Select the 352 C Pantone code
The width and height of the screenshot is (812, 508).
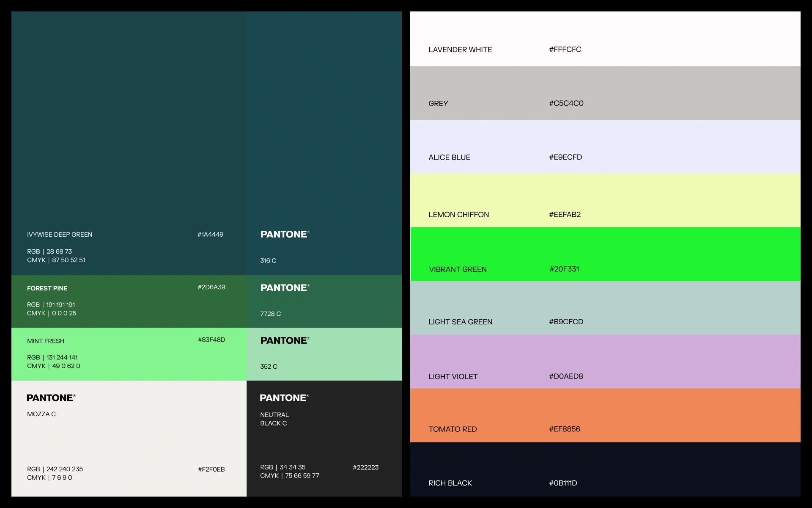point(269,367)
